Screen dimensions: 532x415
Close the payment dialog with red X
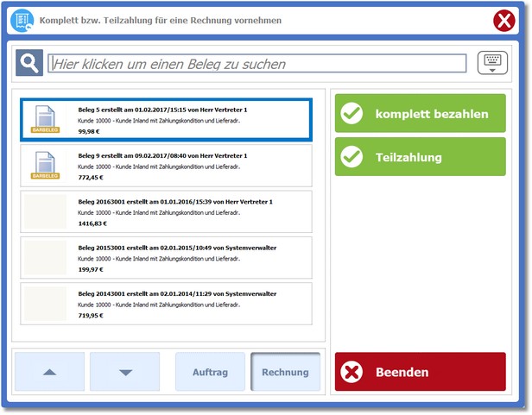pyautogui.click(x=505, y=20)
